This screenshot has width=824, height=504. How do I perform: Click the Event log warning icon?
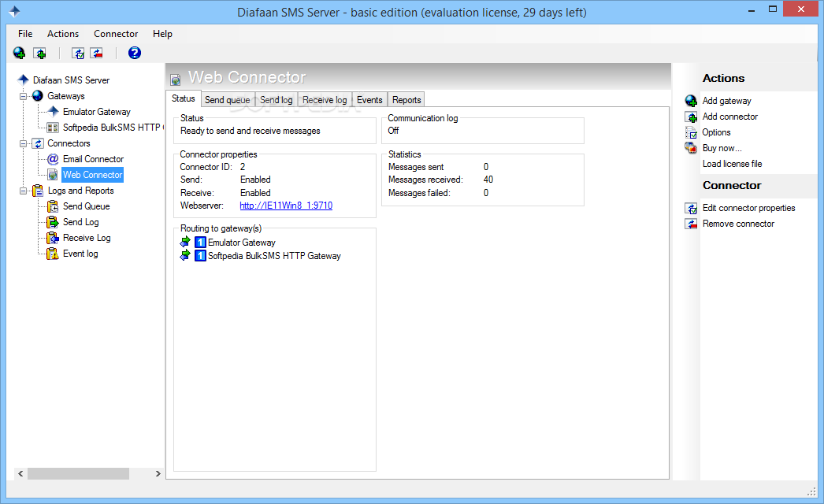click(53, 254)
